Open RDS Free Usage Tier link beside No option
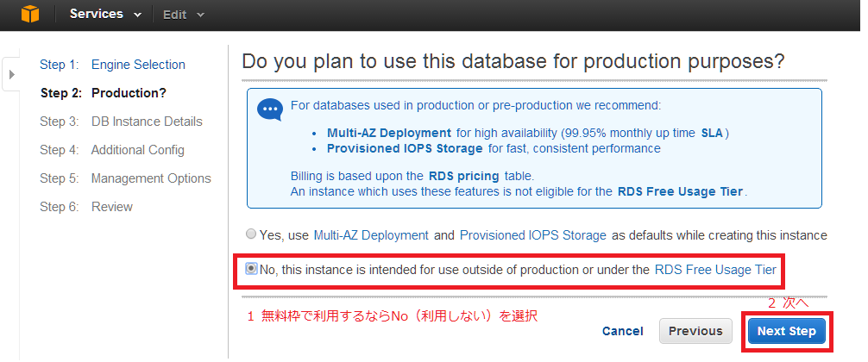868x362 pixels. (715, 270)
